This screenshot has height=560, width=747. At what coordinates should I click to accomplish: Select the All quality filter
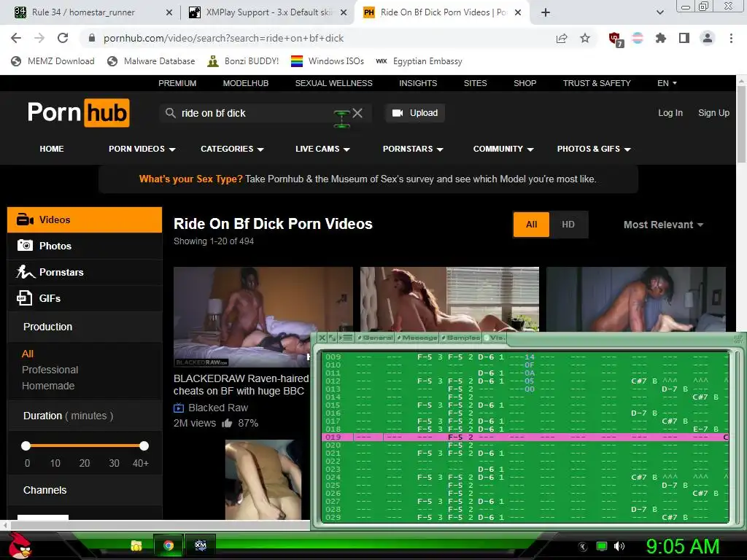tap(531, 225)
